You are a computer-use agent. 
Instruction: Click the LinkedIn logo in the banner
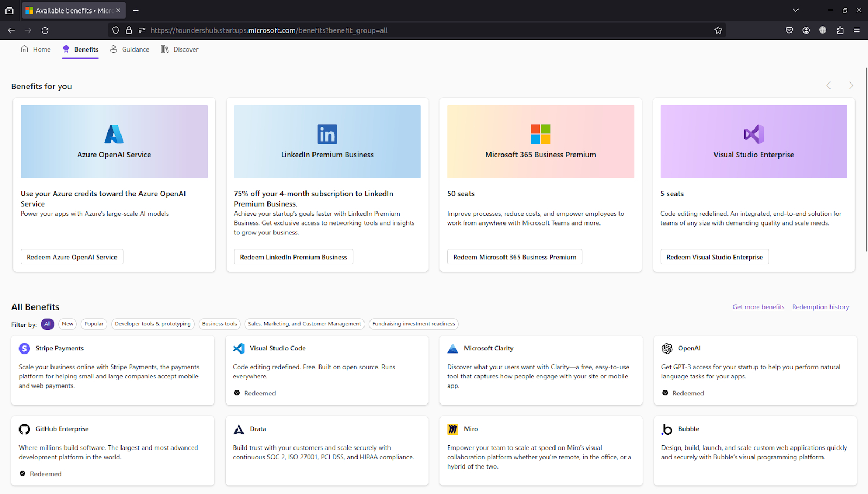coord(327,134)
